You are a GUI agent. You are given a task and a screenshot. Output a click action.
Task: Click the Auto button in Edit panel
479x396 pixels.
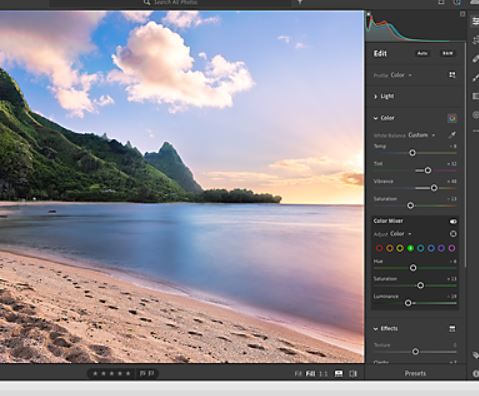422,53
